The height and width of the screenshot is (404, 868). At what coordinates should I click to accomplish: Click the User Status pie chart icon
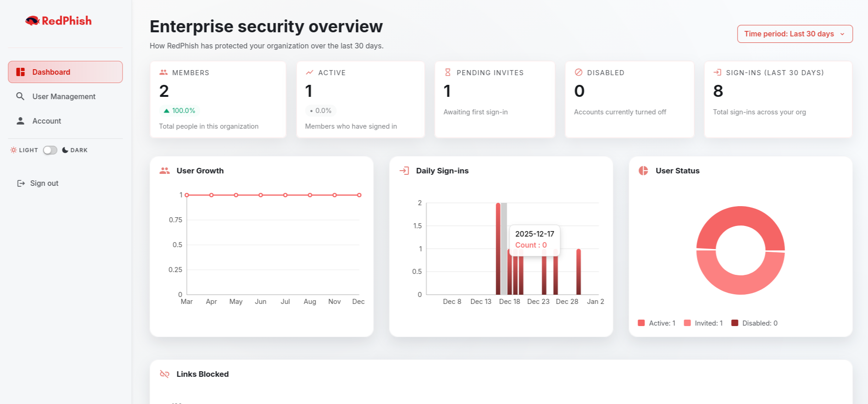click(x=643, y=171)
